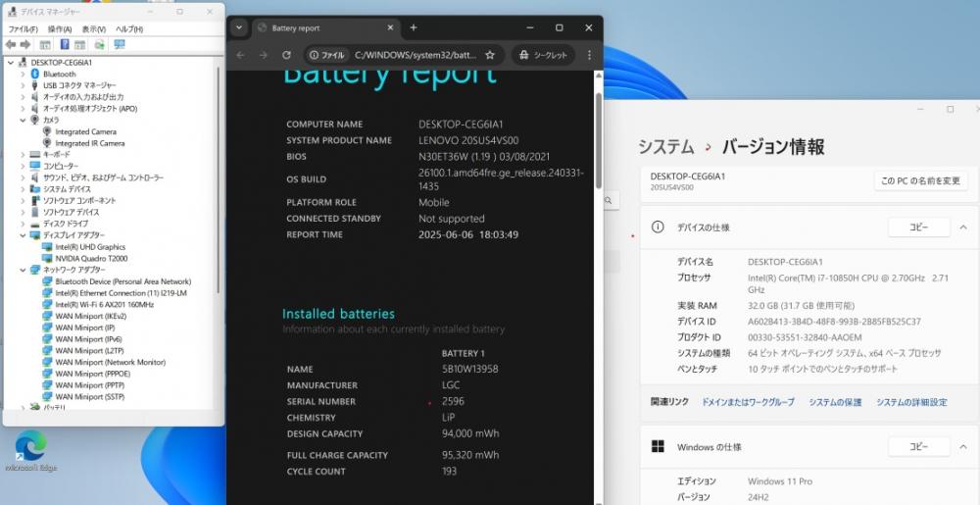The image size is (980, 505).
Task: Click この PC の名前を変更 button
Action: (920, 180)
